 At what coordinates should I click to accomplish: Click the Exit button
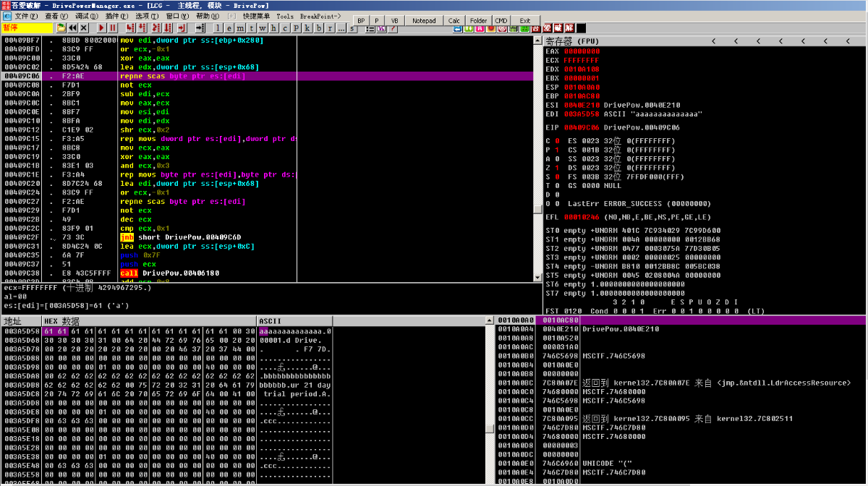(524, 20)
